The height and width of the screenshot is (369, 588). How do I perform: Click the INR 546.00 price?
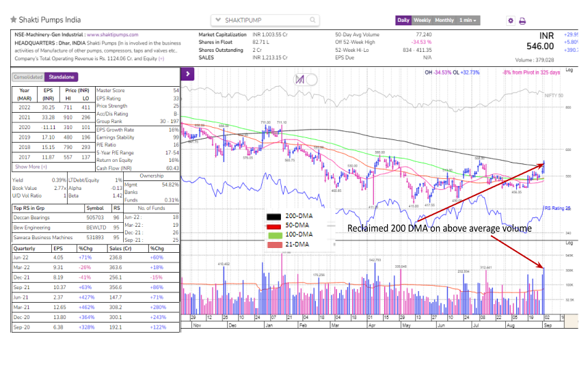click(540, 41)
